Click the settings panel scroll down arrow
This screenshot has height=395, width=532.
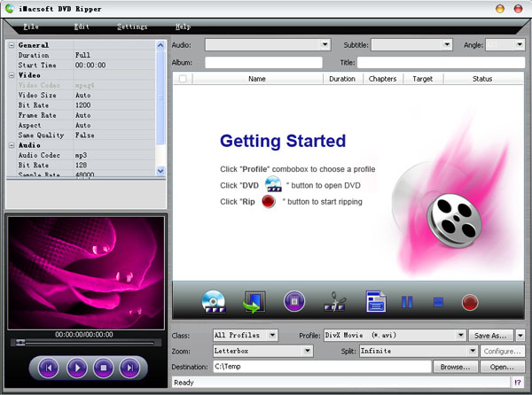pos(160,171)
